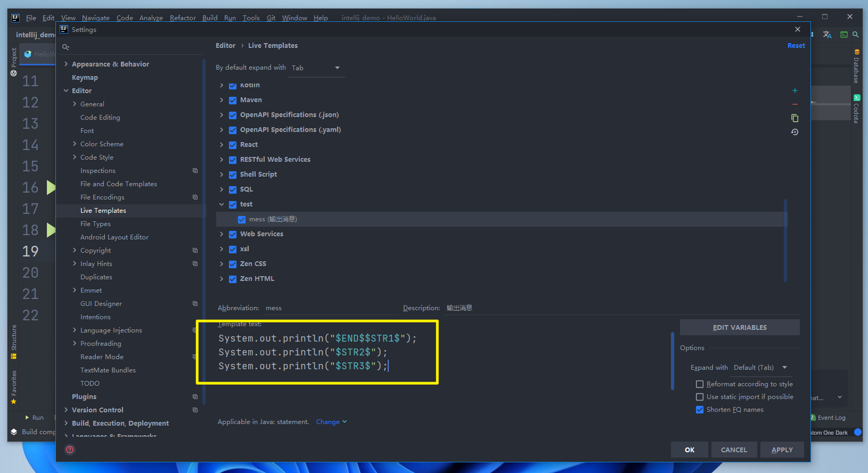Open the Tools menu
868x473 pixels.
click(251, 18)
